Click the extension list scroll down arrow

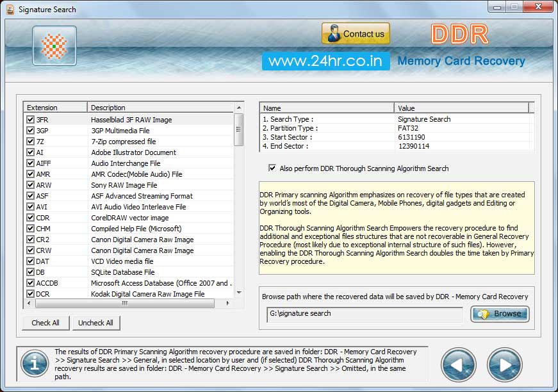[x=239, y=293]
